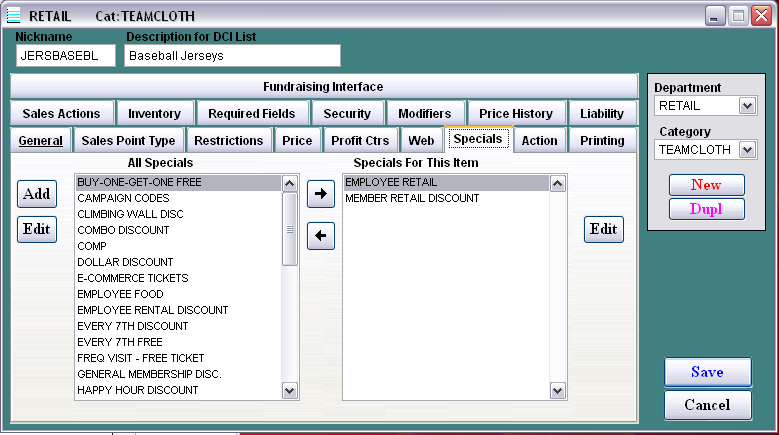This screenshot has height=435, width=779.
Task: Select FREQ VISIT - FREE TICKET special
Action: (x=178, y=358)
